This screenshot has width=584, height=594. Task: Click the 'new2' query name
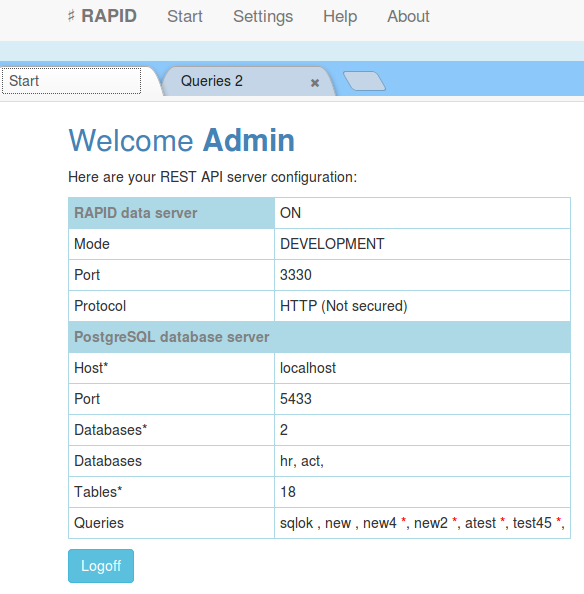pyautogui.click(x=431, y=523)
